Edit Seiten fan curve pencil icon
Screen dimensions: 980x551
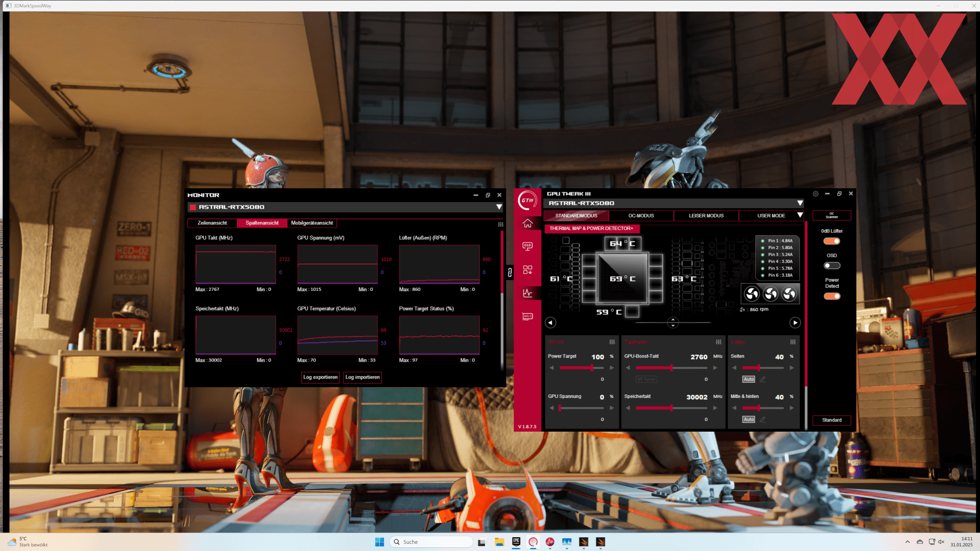pos(763,379)
